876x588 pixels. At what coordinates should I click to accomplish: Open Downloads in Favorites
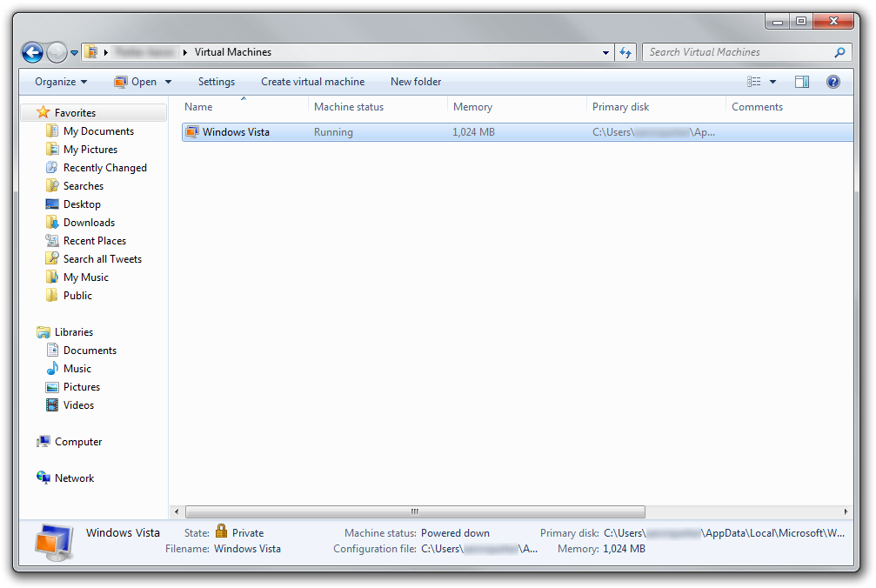89,223
